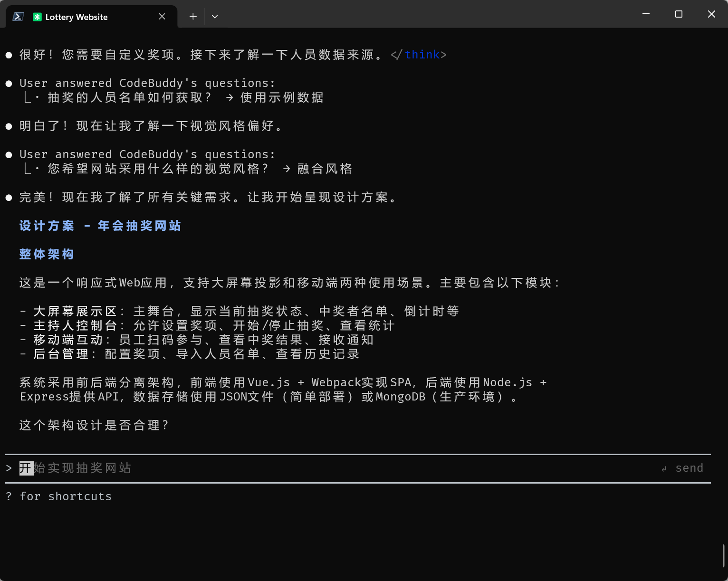The height and width of the screenshot is (581, 728).
Task: Close the terminal window
Action: point(711,14)
